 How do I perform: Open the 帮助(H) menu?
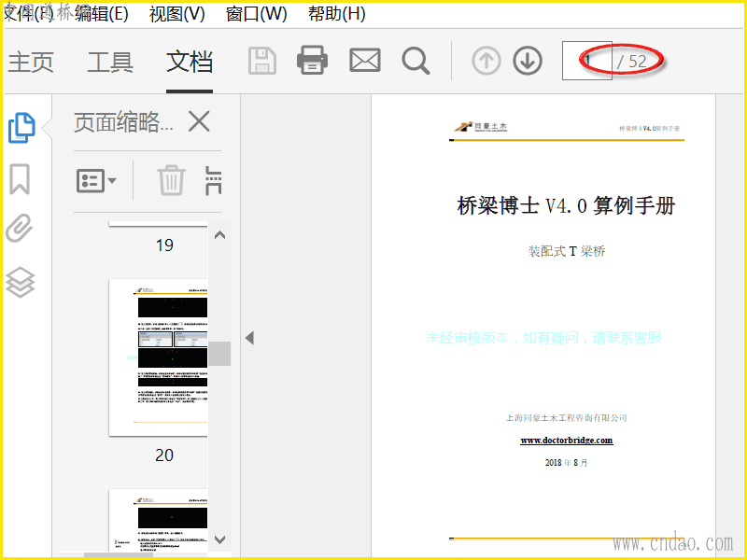[x=337, y=14]
